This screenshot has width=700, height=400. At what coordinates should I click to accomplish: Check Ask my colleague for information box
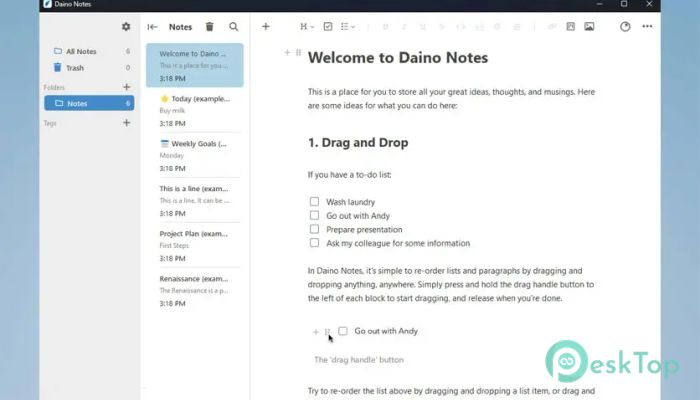[314, 243]
